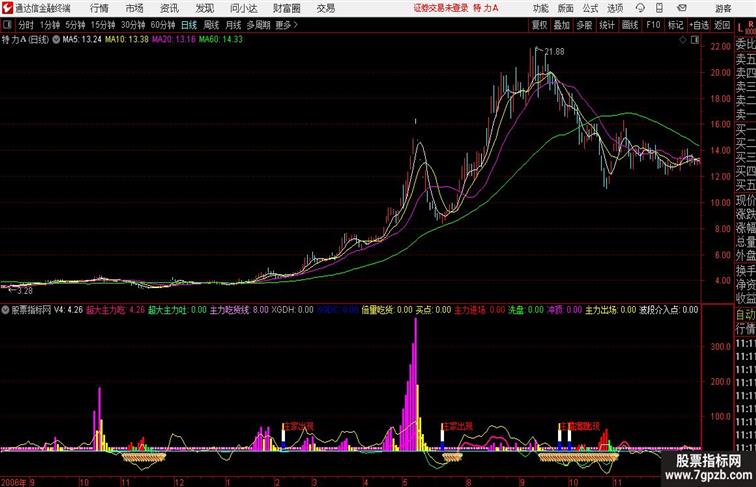Viewport: 756px width, 487px height.
Task: Click the 多股 multi-stock button
Action: pos(584,25)
